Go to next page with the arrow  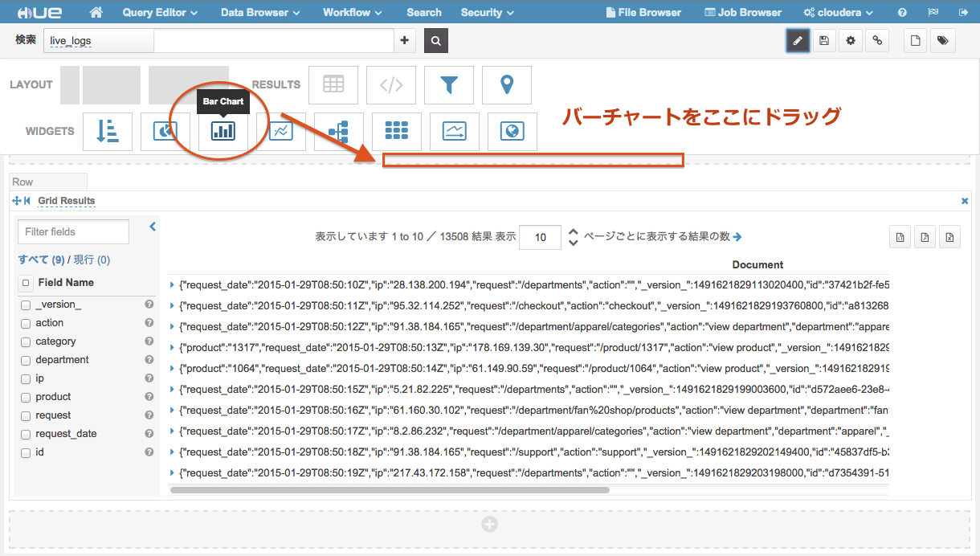(x=737, y=237)
